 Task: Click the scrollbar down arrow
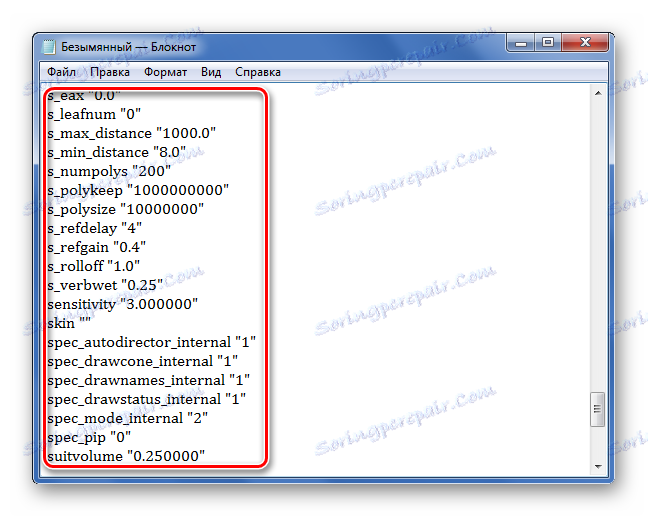pyautogui.click(x=598, y=466)
